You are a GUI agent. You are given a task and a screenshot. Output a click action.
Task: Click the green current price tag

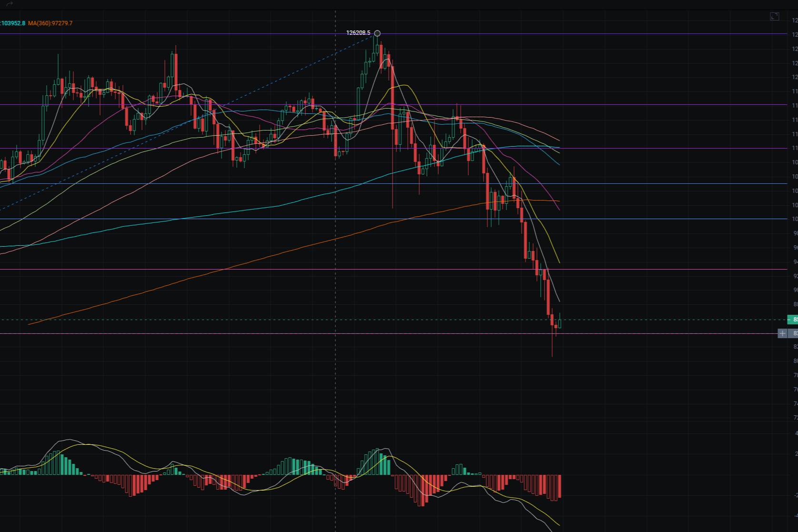point(793,320)
